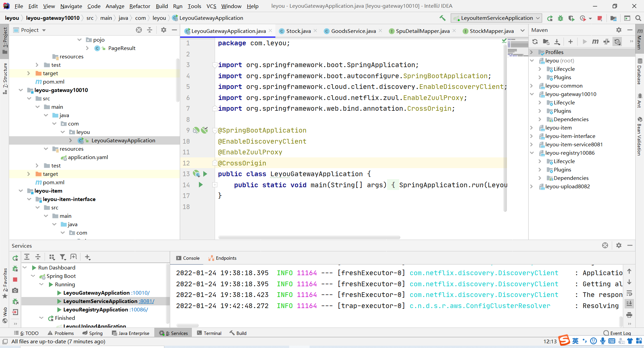The image size is (644, 348).
Task: Open run configuration dropdown LeyouItemServiceApplication
Action: [496, 18]
